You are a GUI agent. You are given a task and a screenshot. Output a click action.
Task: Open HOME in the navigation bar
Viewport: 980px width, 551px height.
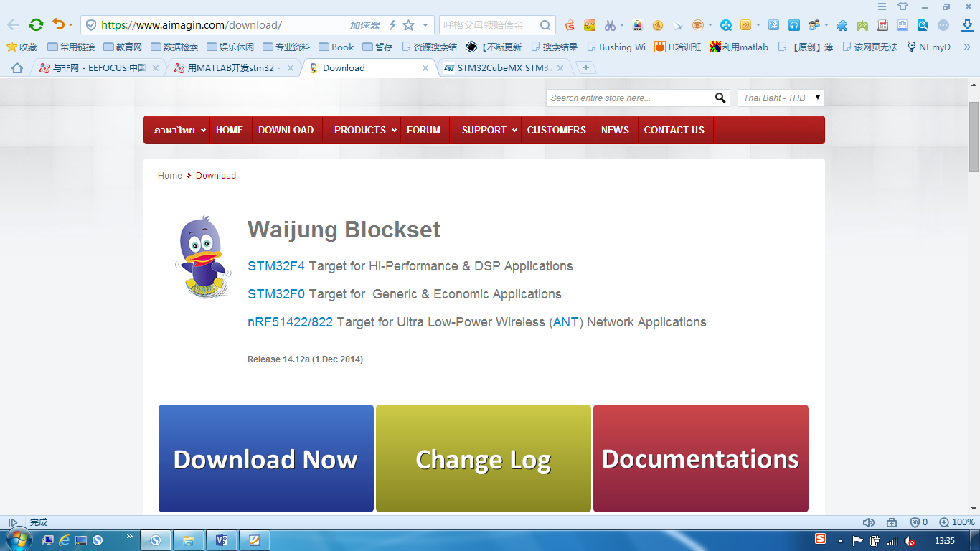230,130
